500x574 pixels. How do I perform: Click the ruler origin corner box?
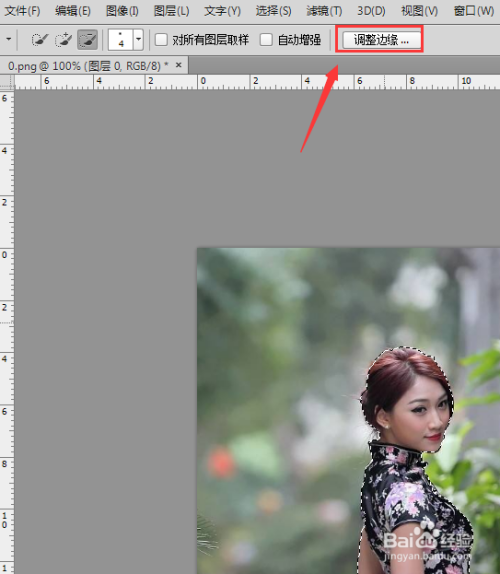[7, 82]
